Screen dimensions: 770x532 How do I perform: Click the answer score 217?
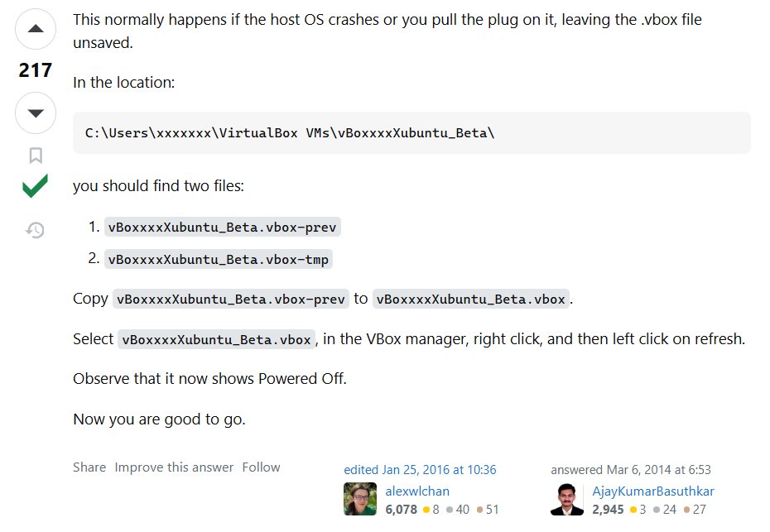36,71
